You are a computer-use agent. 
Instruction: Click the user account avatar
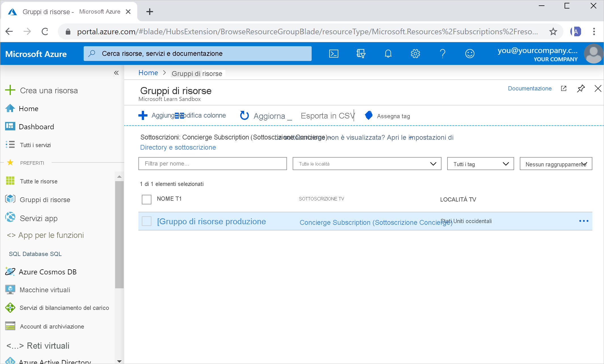point(594,54)
